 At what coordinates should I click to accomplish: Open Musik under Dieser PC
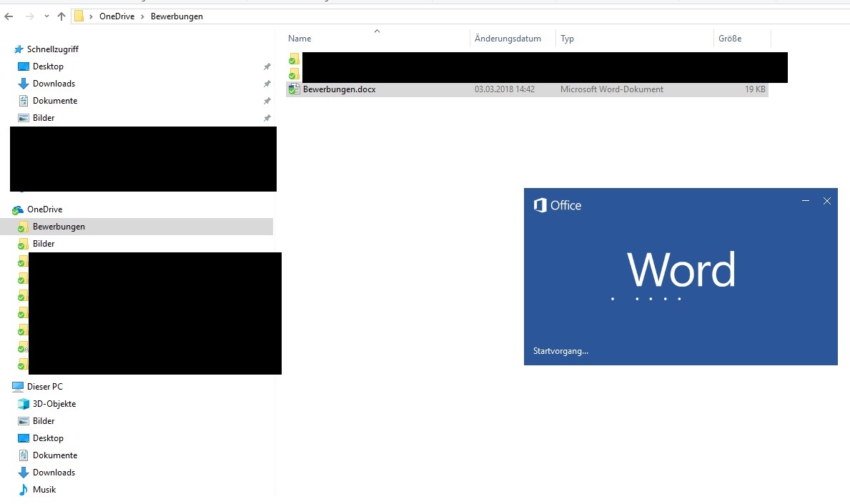coord(44,490)
